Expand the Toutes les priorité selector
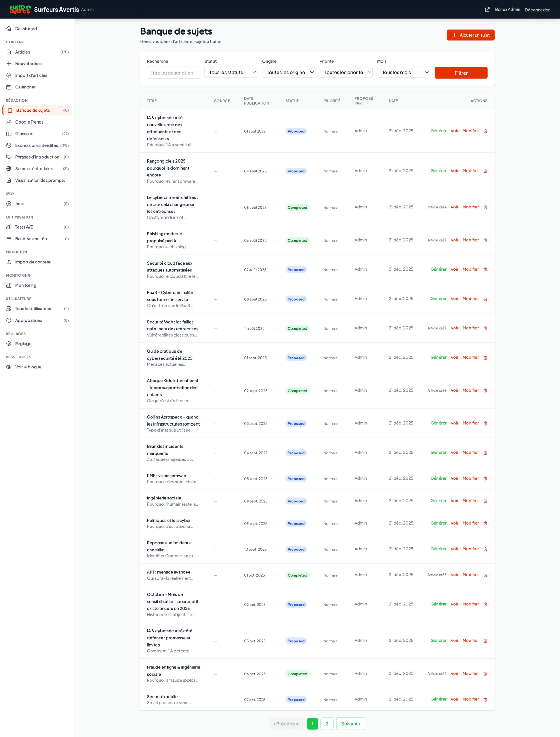560x737 pixels. coord(346,72)
